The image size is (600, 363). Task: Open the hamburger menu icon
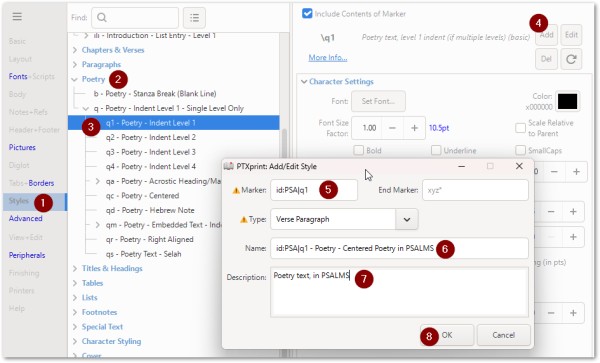(x=17, y=16)
